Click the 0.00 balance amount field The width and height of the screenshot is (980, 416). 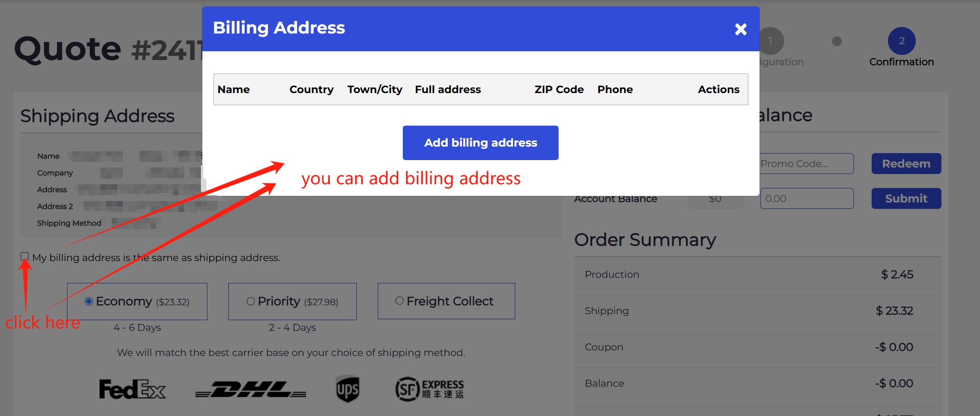(x=807, y=199)
